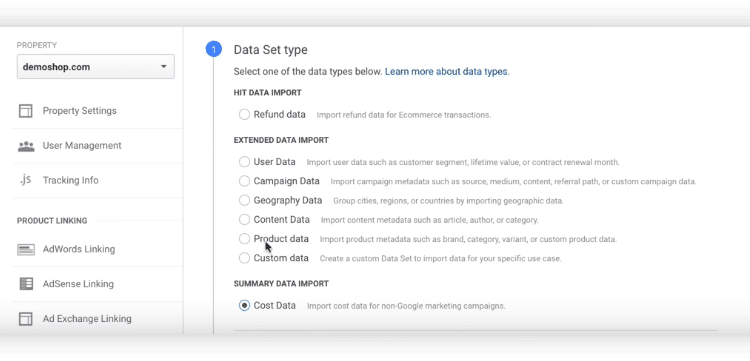Click the property dropdown arrow
750x361 pixels.
[164, 66]
